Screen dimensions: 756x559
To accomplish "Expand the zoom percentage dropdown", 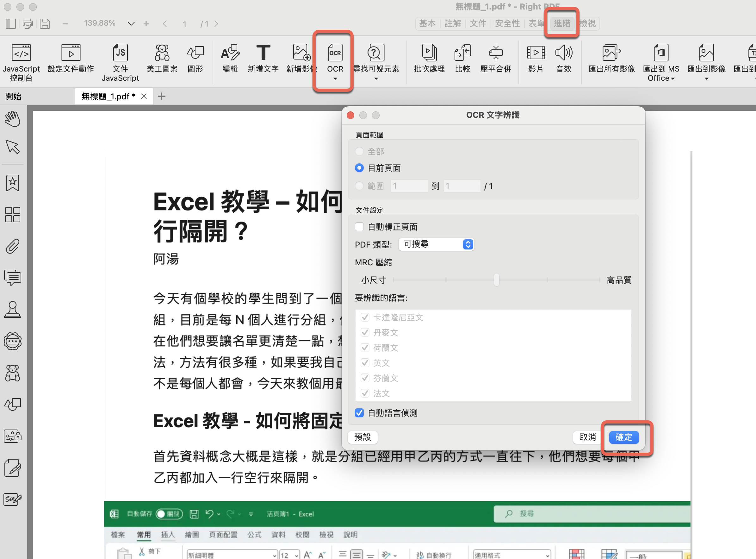I will point(131,24).
